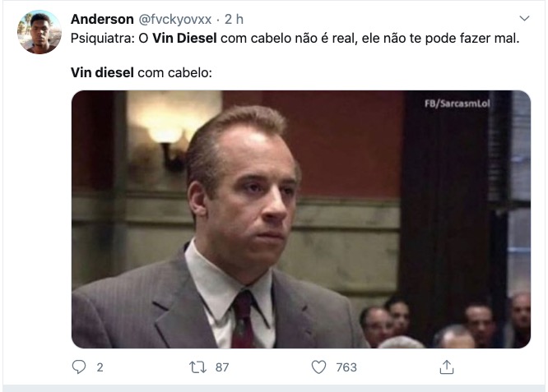548x392 pixels.
Task: Select the man's dark red tie
Action: coord(243,320)
